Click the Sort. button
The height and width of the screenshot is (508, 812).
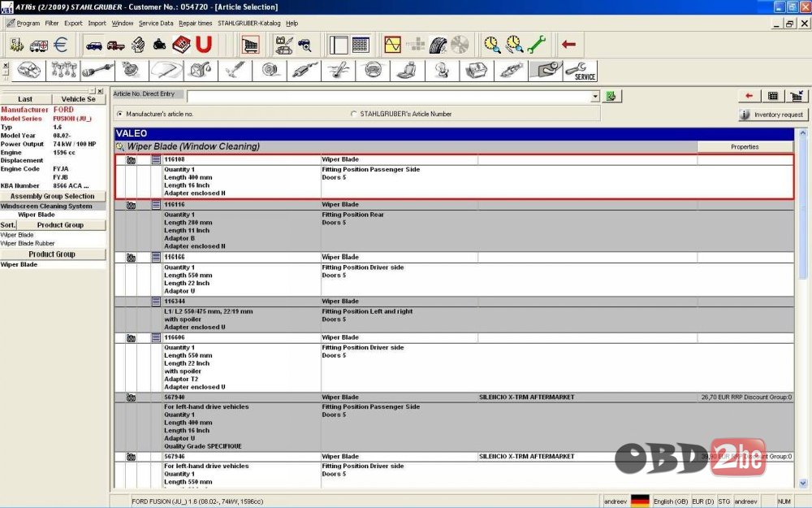click(x=8, y=225)
